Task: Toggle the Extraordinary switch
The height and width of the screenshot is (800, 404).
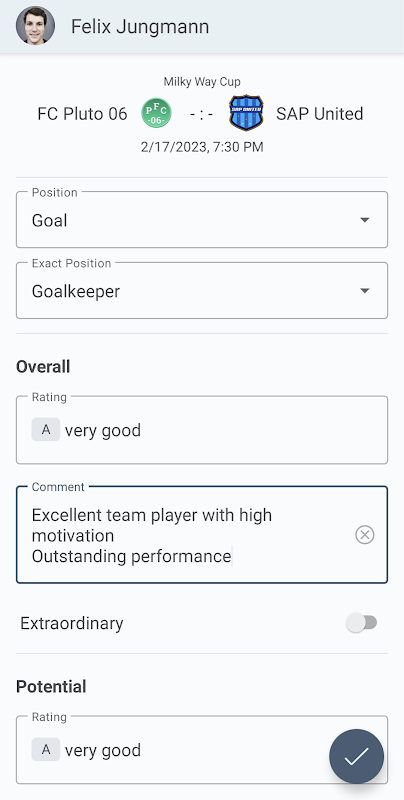Action: 361,623
